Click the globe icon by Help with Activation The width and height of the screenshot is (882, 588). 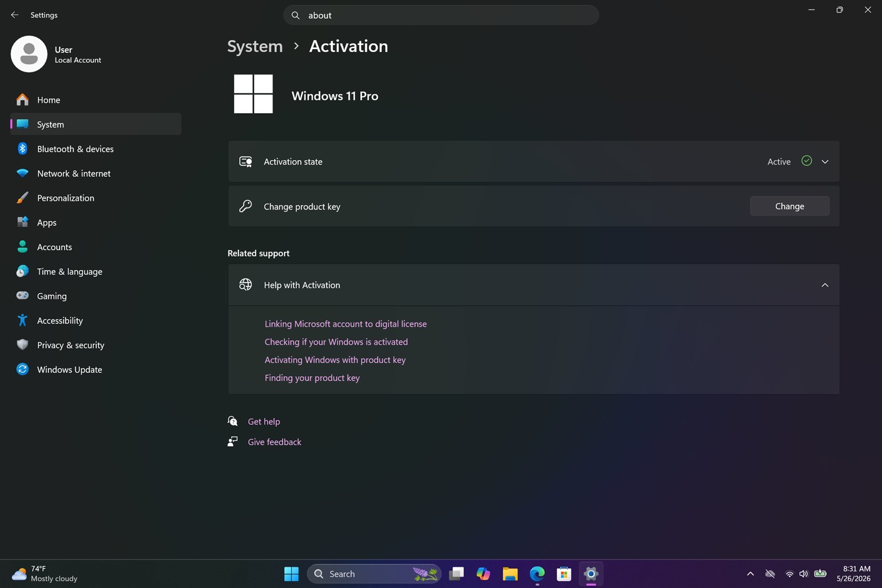[245, 285]
